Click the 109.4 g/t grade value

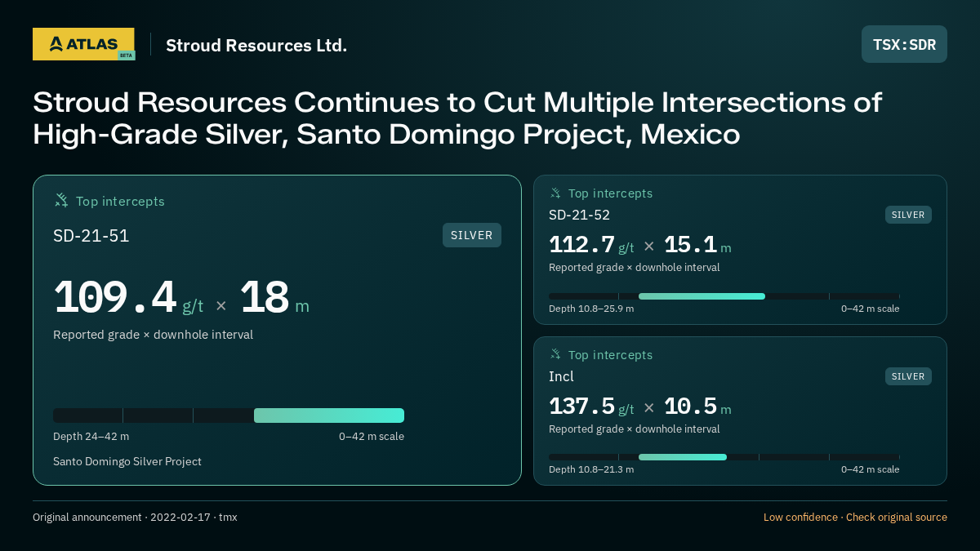(x=128, y=298)
